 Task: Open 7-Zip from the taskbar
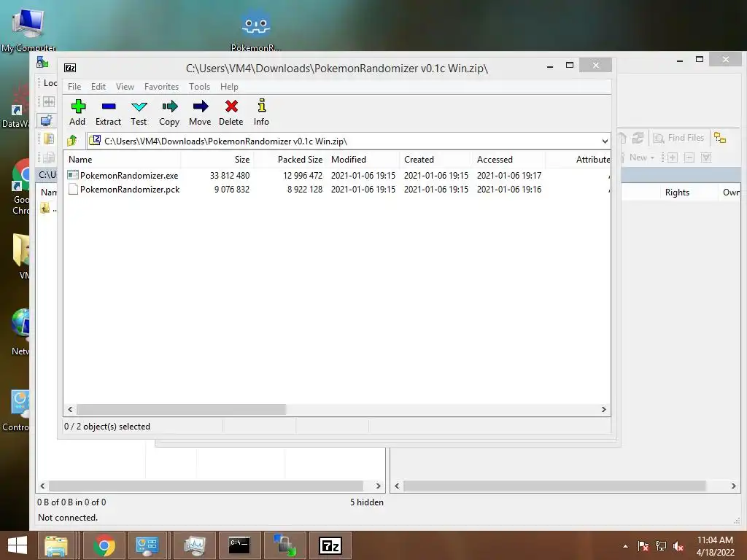point(330,545)
